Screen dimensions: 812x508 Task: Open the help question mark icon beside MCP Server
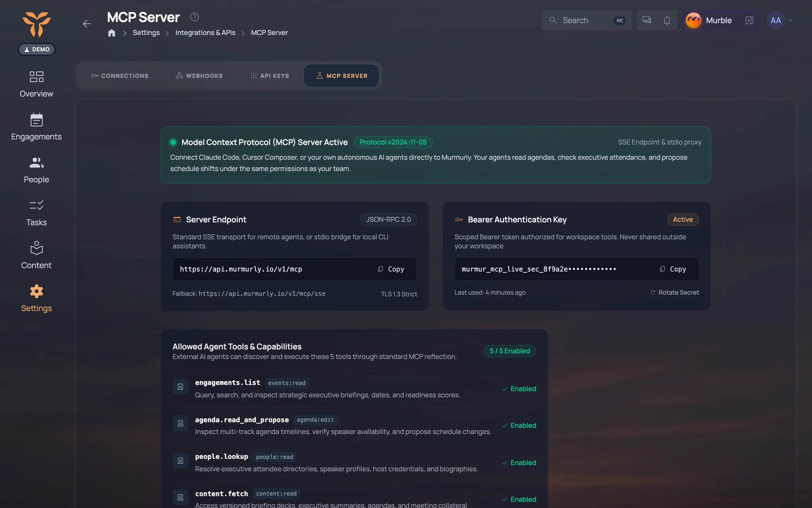194,17
